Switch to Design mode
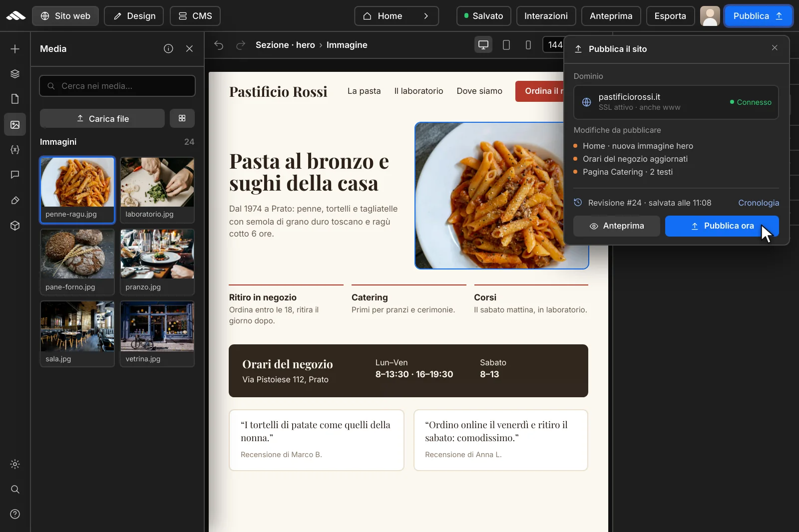Viewport: 799px width, 532px height. [134, 16]
